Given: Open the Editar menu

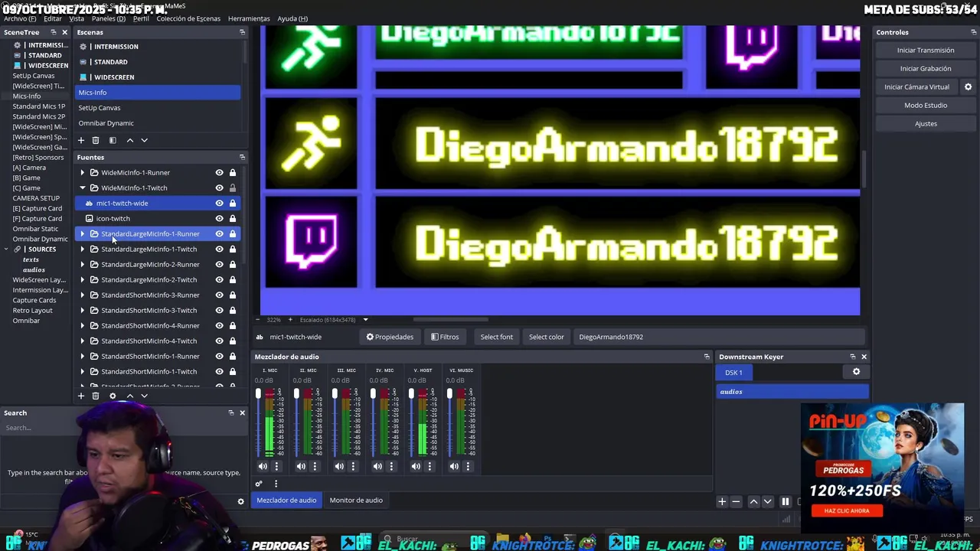Looking at the screenshot, I should [x=53, y=18].
